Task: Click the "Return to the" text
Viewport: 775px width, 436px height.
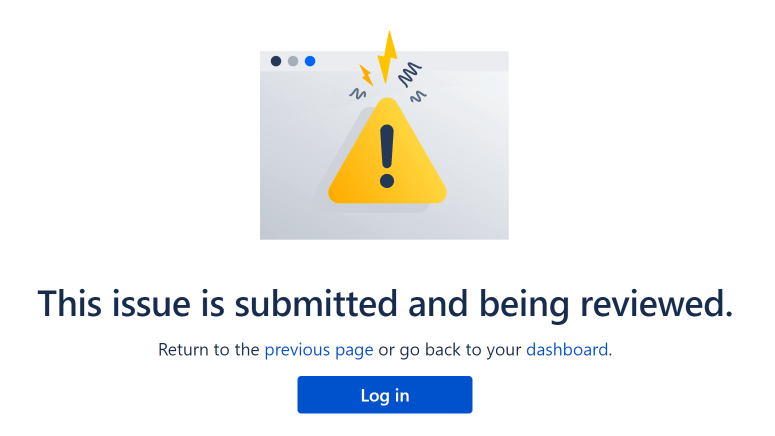Action: 209,349
